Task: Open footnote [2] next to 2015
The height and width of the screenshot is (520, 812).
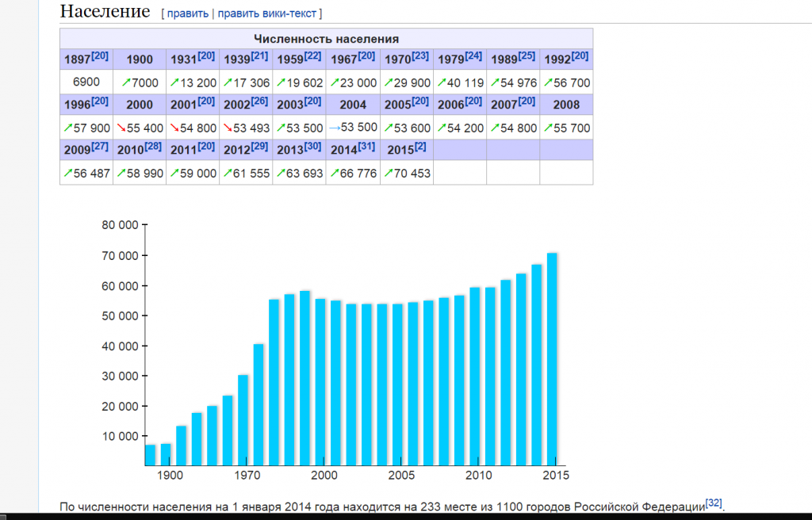Action: pyautogui.click(x=419, y=146)
